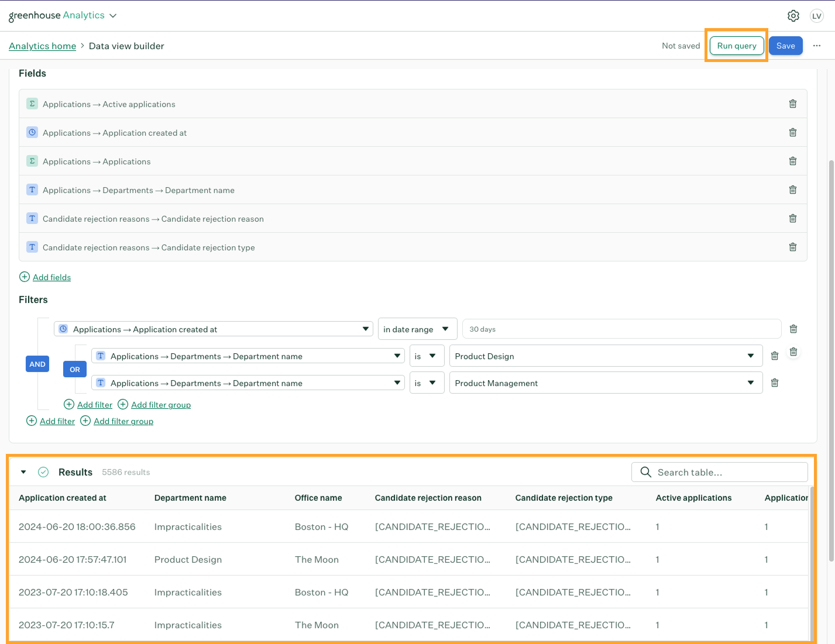Delete the Active applications field
The image size is (835, 644).
(x=793, y=104)
